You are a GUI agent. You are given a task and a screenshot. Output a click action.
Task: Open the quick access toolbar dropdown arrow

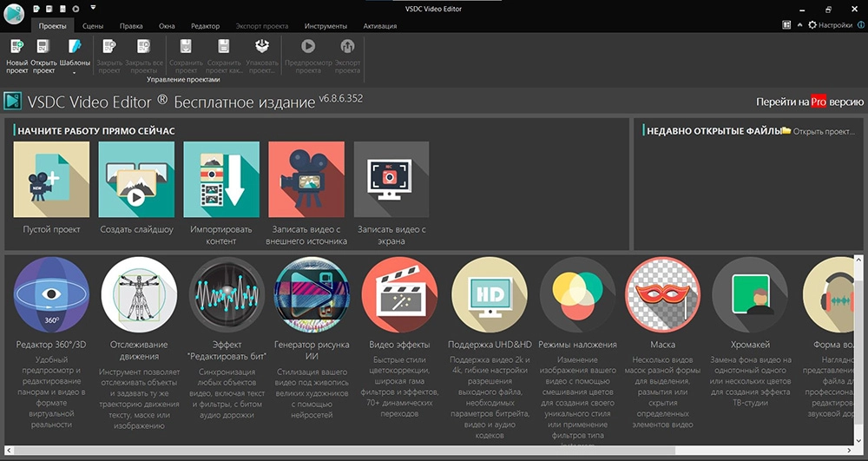click(x=93, y=8)
